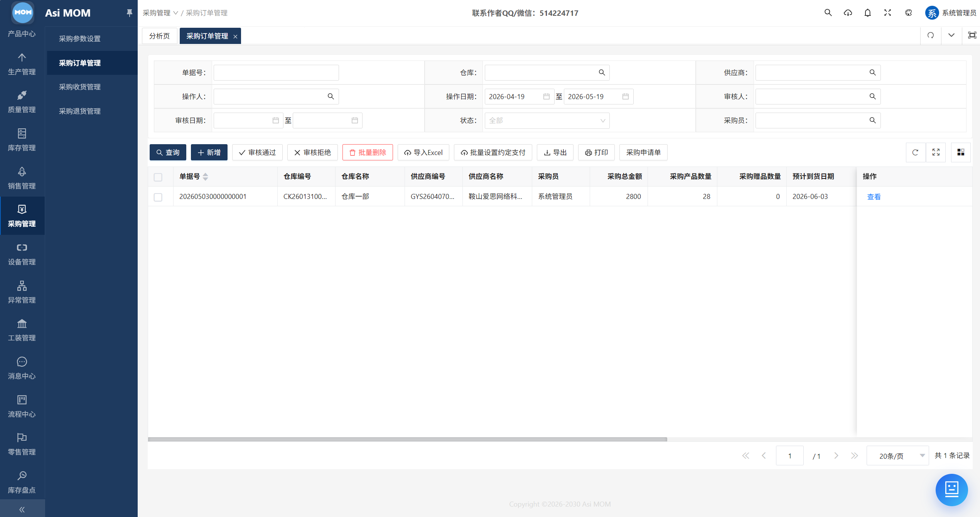Focus the 单据号 input field
Image resolution: width=980 pixels, height=517 pixels.
pyautogui.click(x=276, y=72)
